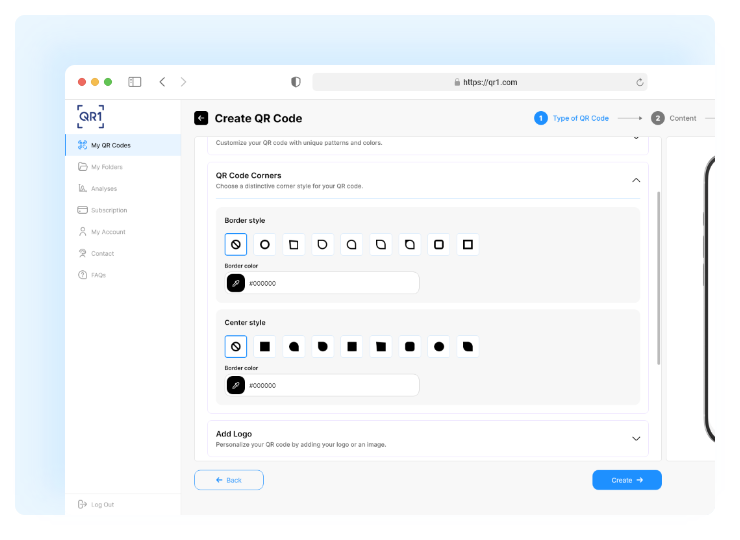Select the 'none' border style option
The width and height of the screenshot is (740, 540).
[236, 244]
